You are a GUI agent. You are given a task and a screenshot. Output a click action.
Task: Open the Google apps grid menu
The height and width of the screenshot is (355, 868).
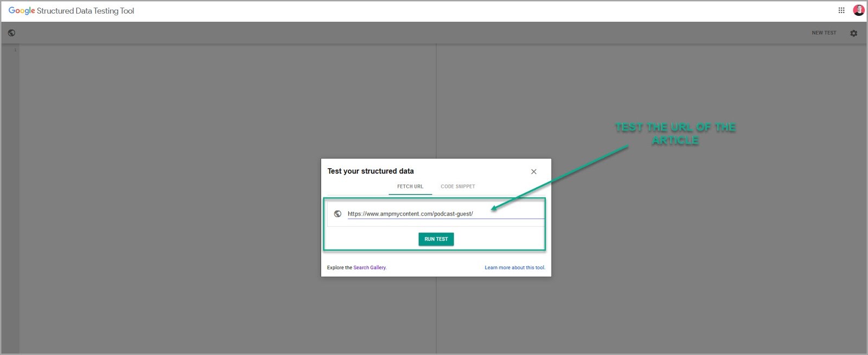click(x=841, y=10)
